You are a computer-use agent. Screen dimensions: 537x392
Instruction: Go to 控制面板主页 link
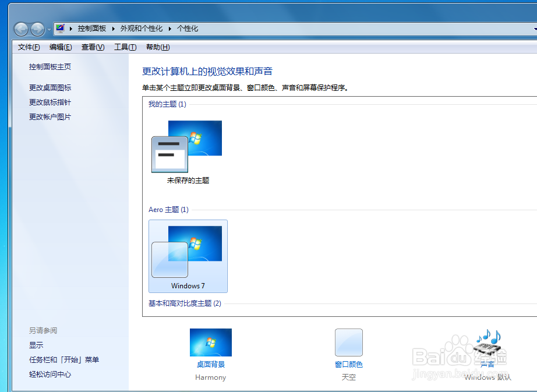point(50,67)
